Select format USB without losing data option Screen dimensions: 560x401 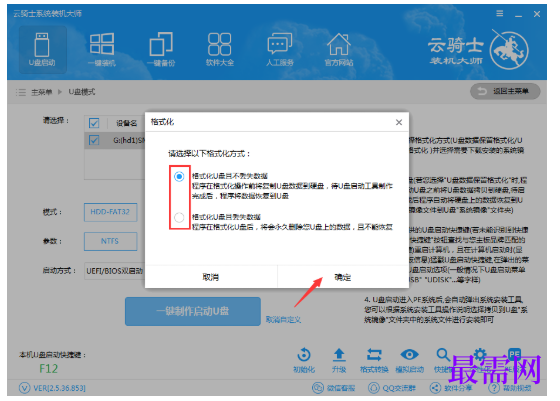pos(179,176)
